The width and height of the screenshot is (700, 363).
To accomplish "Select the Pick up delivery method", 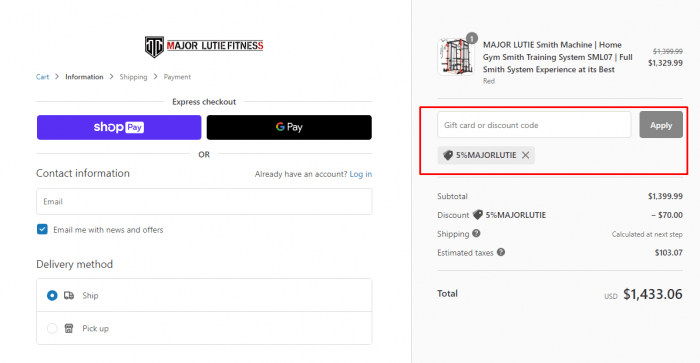I will [52, 328].
